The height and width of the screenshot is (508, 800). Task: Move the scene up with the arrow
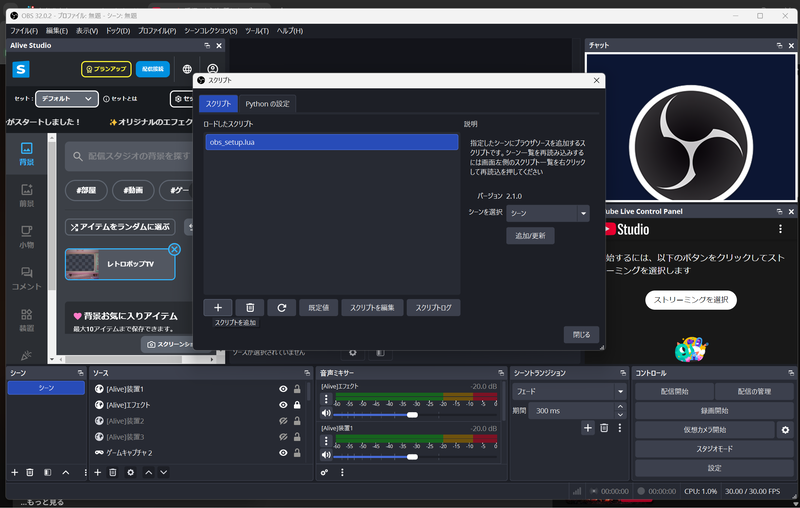click(66, 472)
